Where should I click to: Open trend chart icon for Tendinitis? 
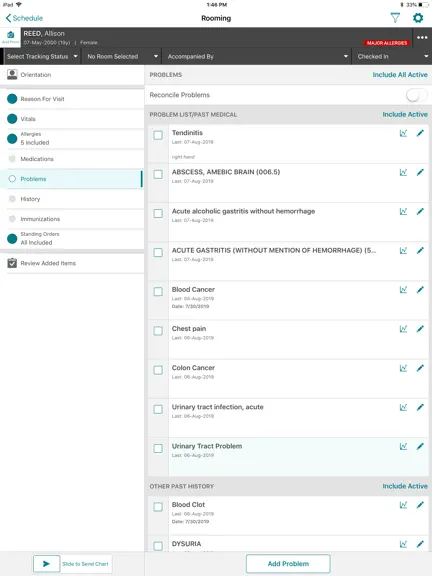[403, 133]
